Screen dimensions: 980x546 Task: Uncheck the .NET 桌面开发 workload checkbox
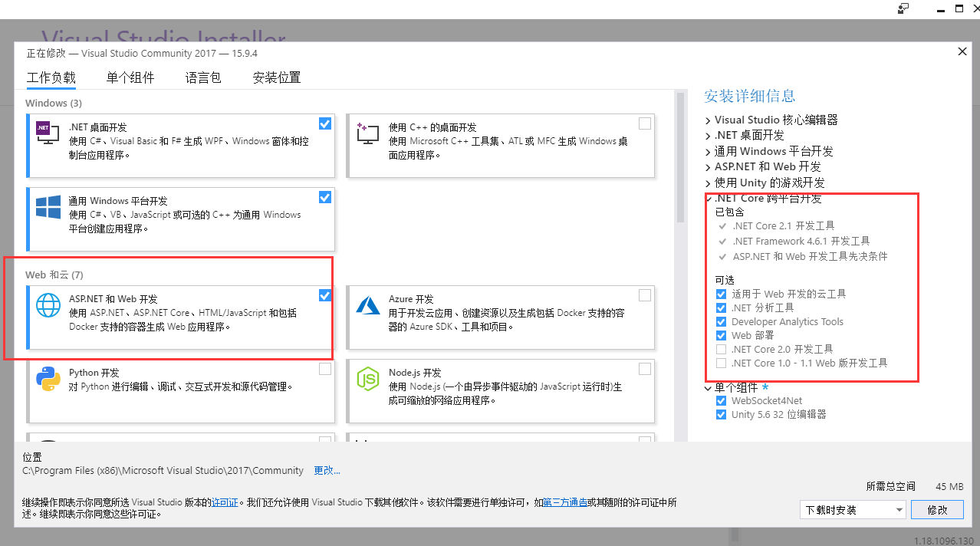(x=325, y=123)
